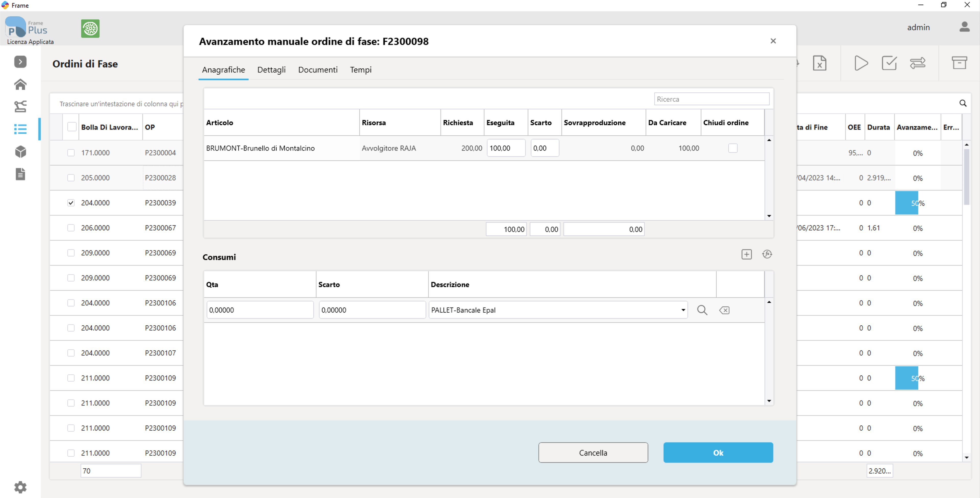Screen dimensions: 980x498
Task: Toggle Chiudi ordine checkbox for BRUMONT row
Action: point(733,148)
